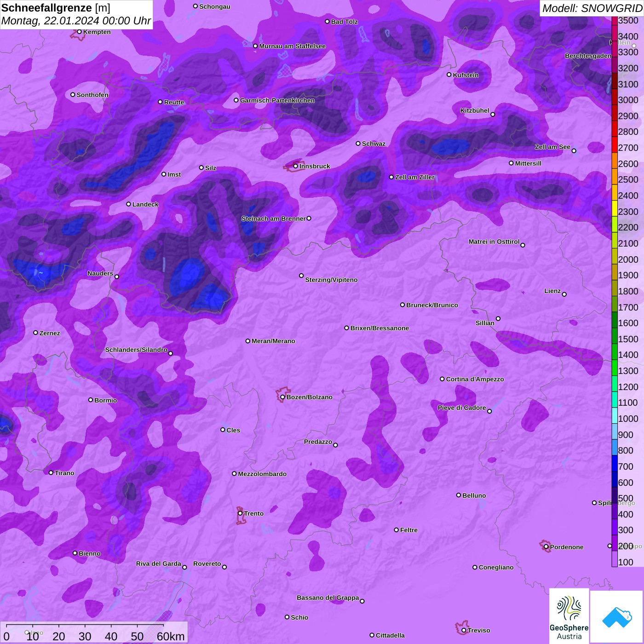The image size is (644, 644).
Task: Click the Nauders location dot
Action: [x=117, y=276]
